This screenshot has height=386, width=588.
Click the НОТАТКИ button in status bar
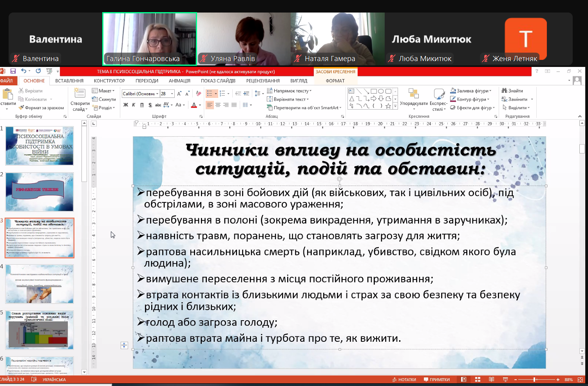pyautogui.click(x=404, y=379)
